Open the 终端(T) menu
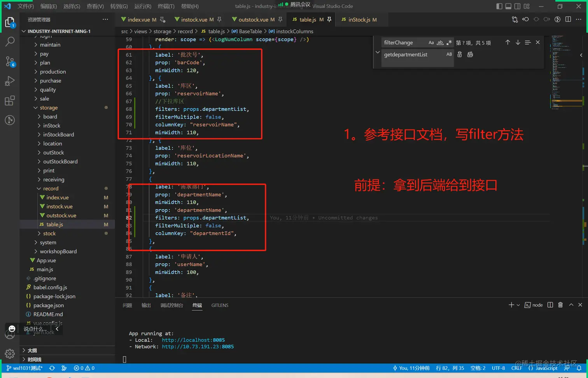The image size is (588, 378). (166, 6)
